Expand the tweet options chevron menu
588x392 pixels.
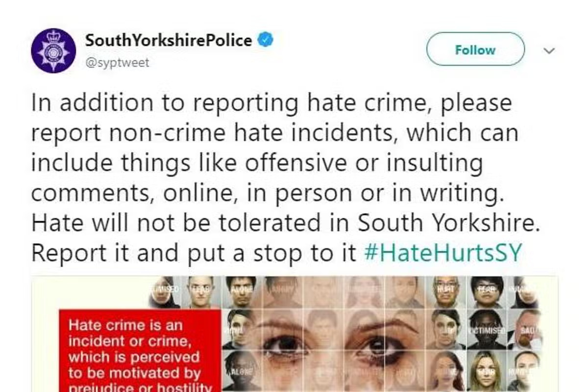[549, 50]
